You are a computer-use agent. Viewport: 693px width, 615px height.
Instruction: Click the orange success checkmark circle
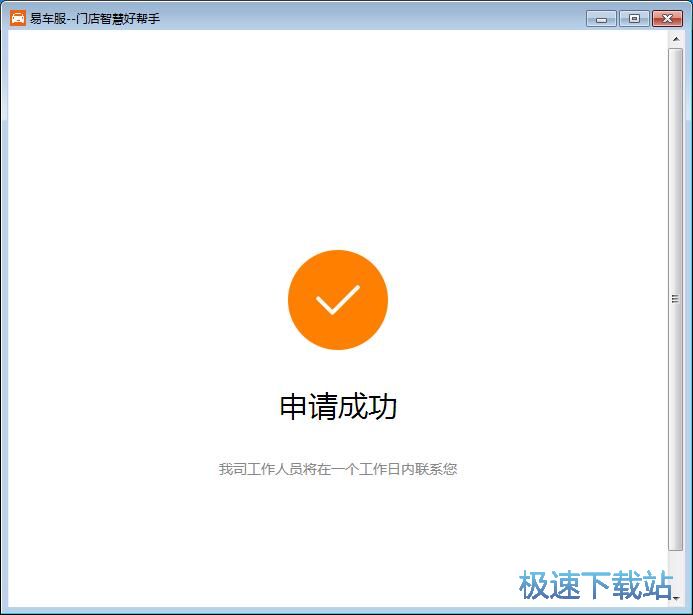click(338, 300)
